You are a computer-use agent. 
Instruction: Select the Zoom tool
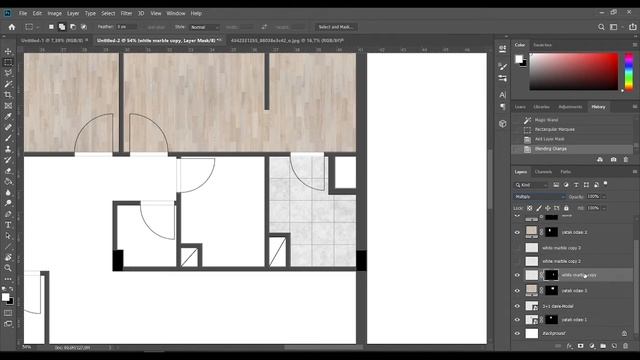point(8,268)
